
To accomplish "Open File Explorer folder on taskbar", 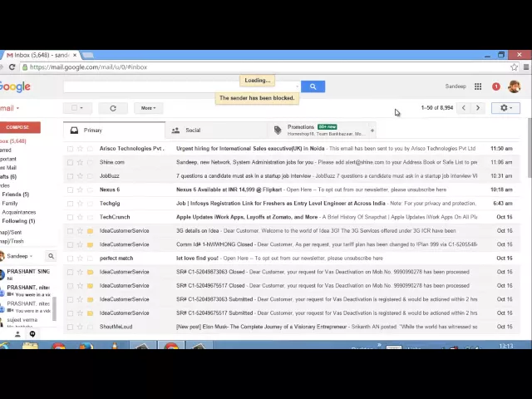I will point(30,346).
